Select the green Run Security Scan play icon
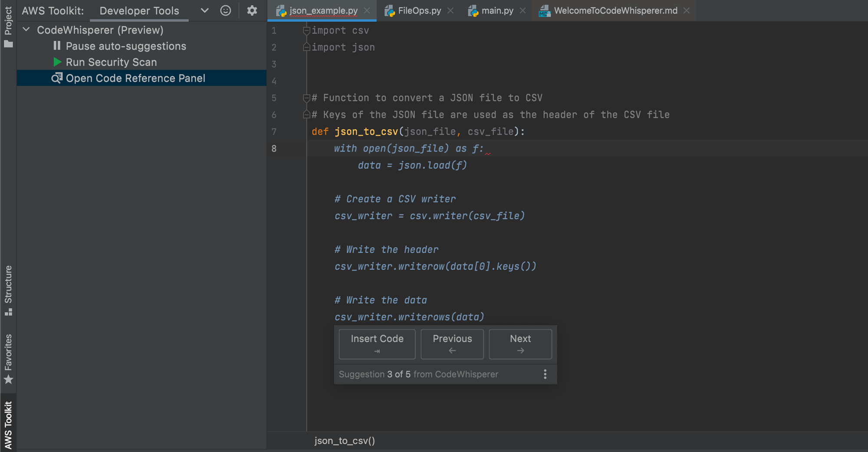Image resolution: width=868 pixels, height=452 pixels. point(57,62)
